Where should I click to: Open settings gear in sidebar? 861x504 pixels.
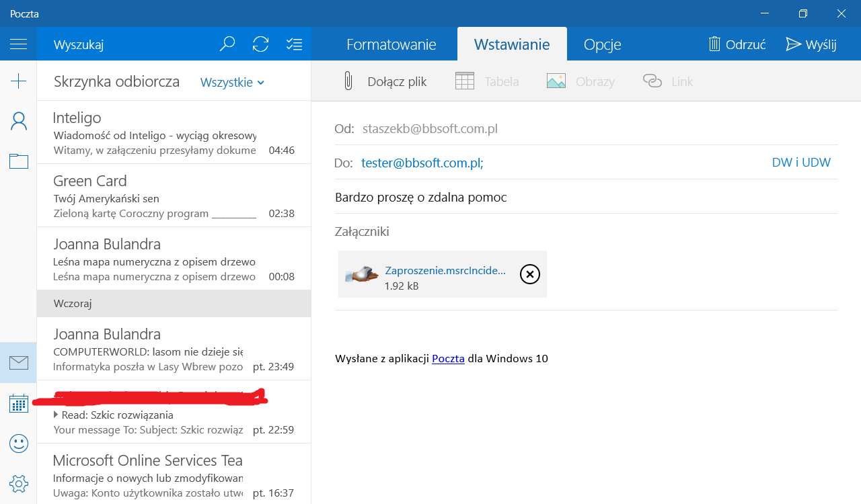tap(18, 483)
